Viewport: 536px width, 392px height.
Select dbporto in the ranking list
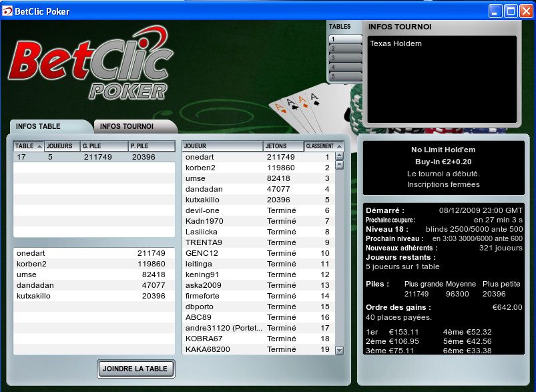[x=258, y=307]
